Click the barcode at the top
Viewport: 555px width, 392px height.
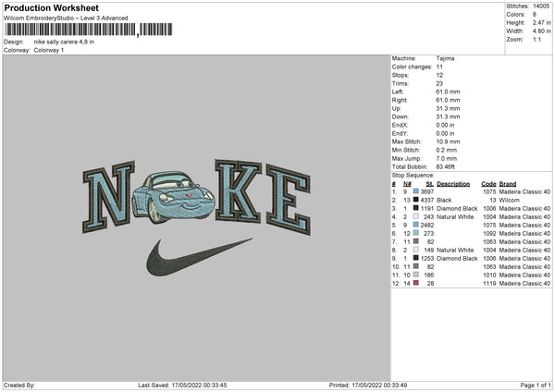(x=89, y=30)
